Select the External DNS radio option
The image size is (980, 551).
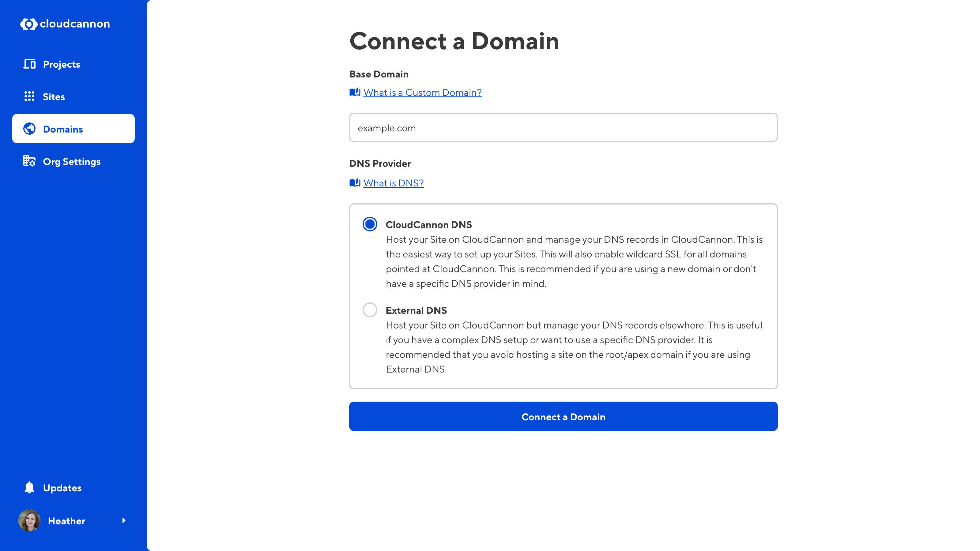tap(370, 310)
